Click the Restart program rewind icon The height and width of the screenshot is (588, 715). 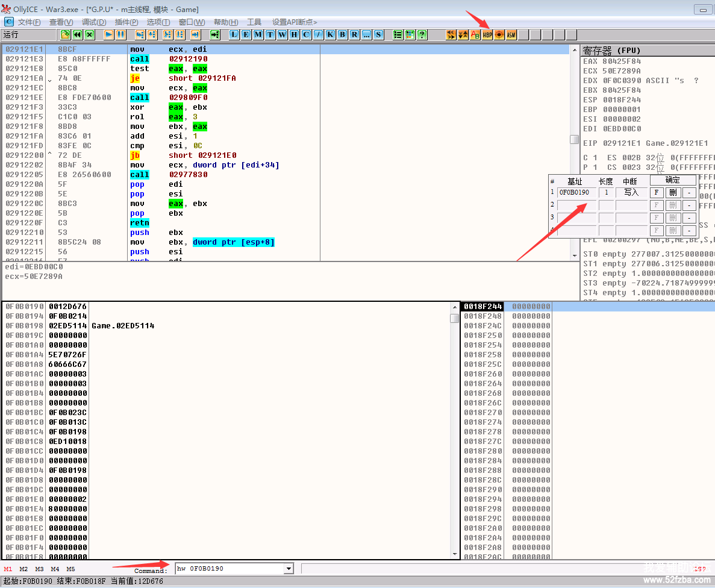[77, 35]
